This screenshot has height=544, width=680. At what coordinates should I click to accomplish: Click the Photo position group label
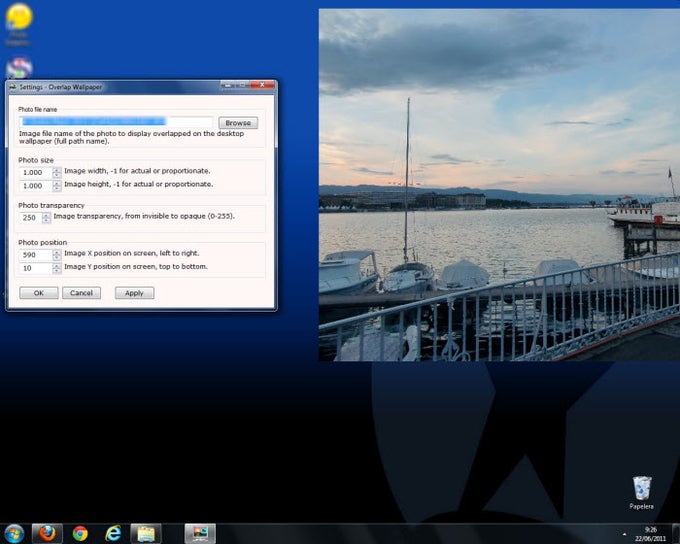click(42, 243)
